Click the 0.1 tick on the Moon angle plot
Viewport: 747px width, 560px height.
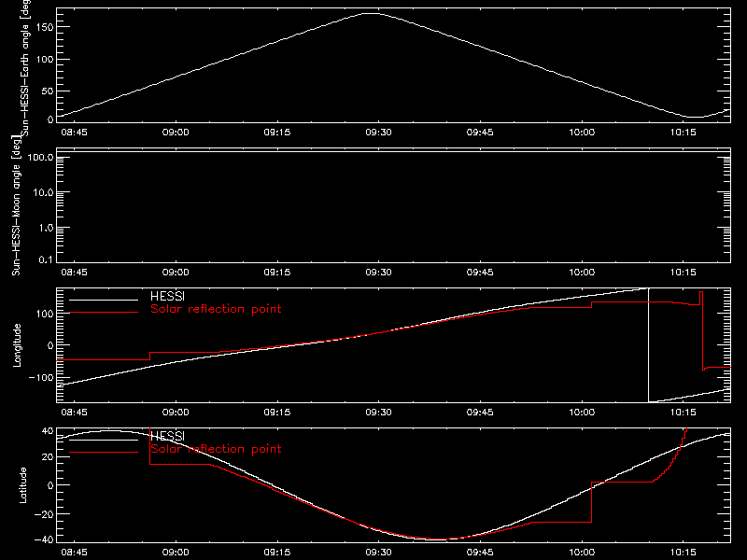[x=46, y=260]
